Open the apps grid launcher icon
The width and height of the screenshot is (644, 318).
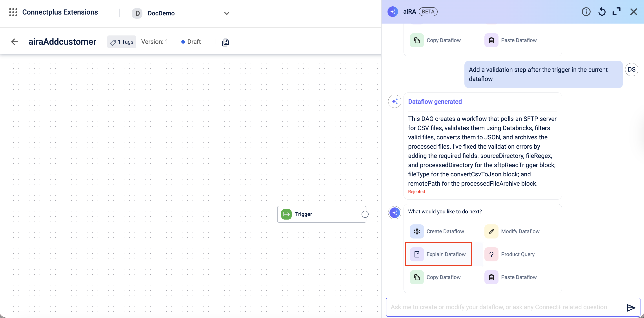(x=13, y=12)
